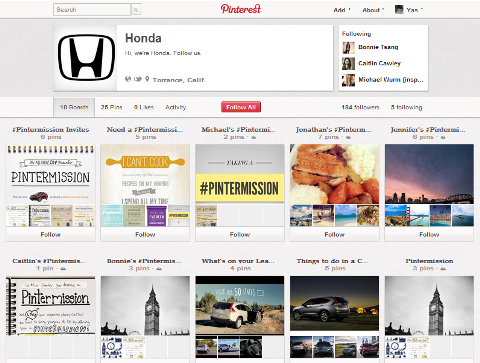The width and height of the screenshot is (480, 363).
Task: Click the gray Honda CR-V night image
Action: [x=334, y=303]
